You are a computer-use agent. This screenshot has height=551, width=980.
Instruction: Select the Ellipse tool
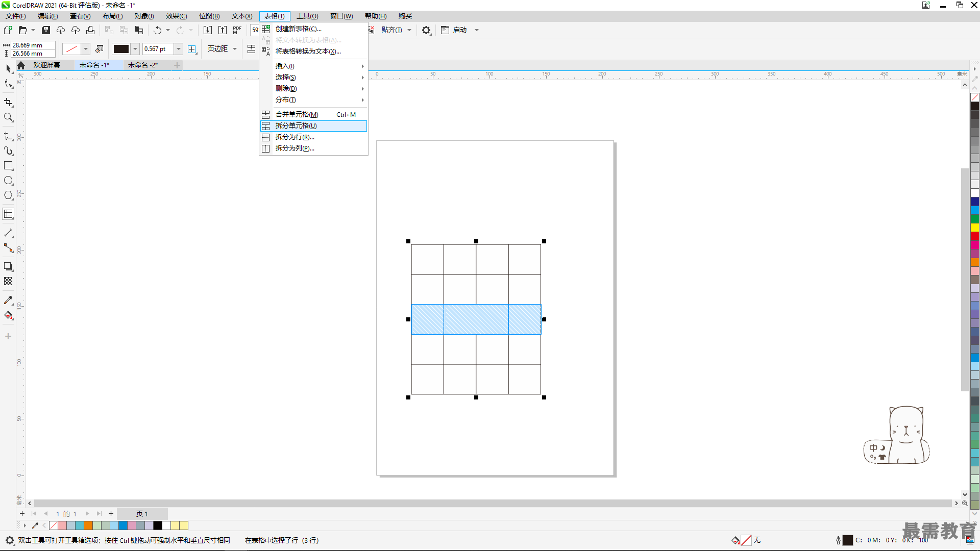(x=8, y=181)
